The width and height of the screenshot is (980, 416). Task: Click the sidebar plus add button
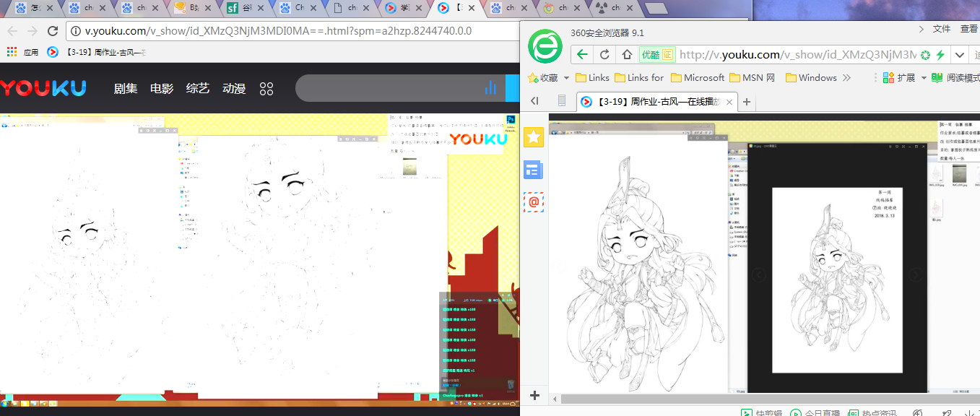pyautogui.click(x=534, y=395)
